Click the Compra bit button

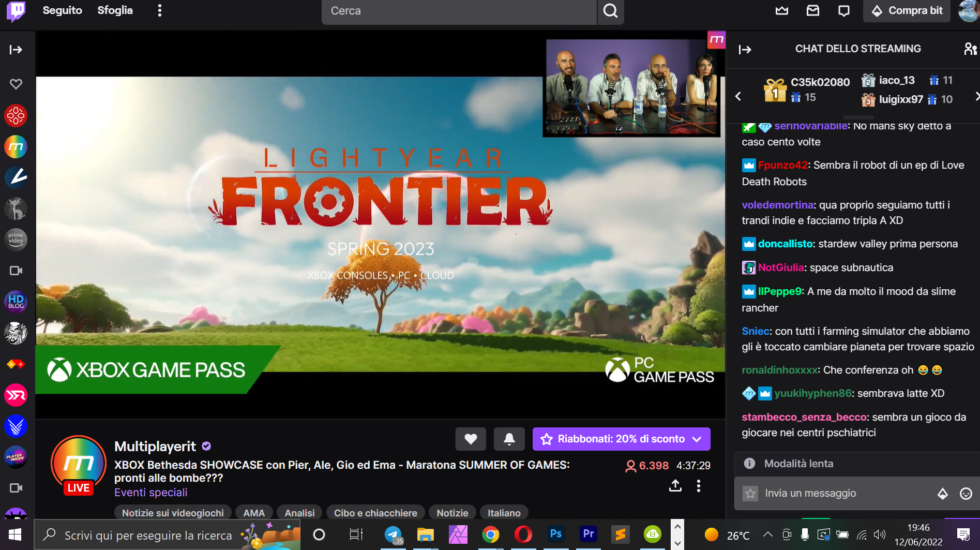click(907, 10)
